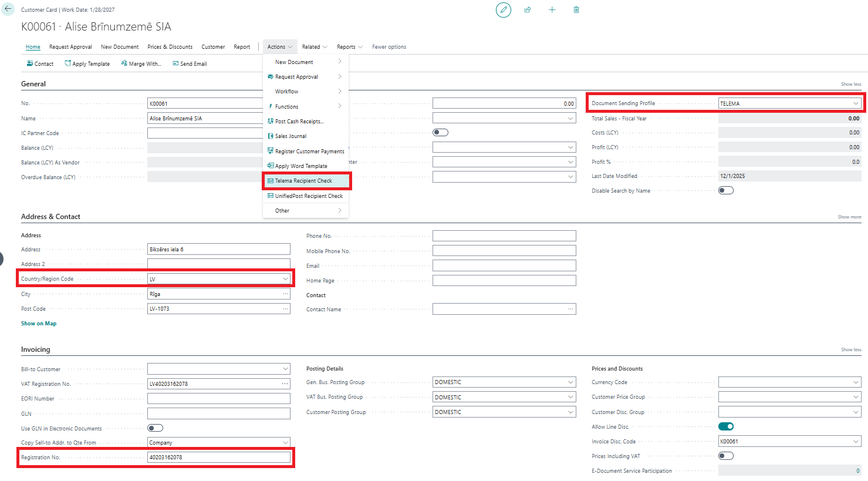This screenshot has height=481, width=868.
Task: Toggle Disable Search by Name switch
Action: pos(726,190)
